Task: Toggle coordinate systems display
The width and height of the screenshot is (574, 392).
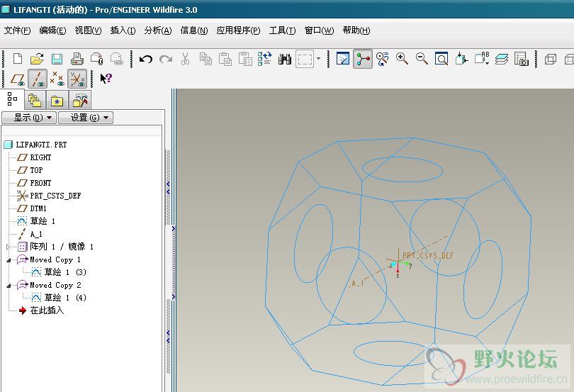Action: 77,79
